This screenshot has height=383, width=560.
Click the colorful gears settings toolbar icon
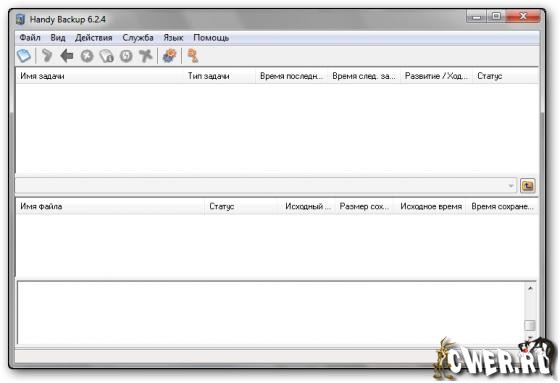(x=169, y=56)
